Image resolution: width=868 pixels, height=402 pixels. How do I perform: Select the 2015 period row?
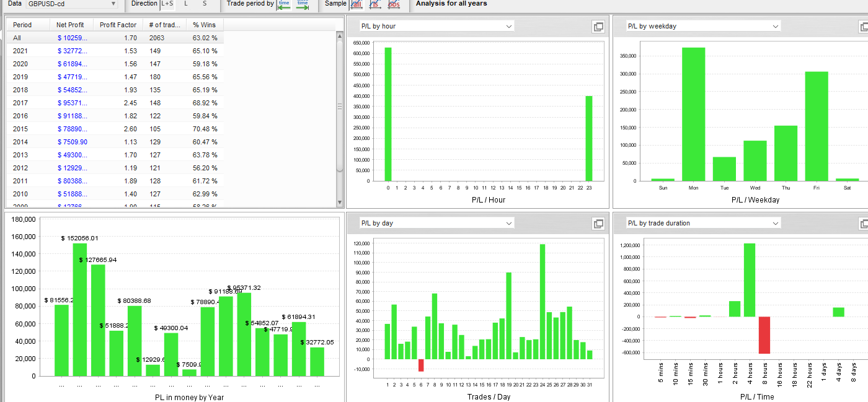115,129
